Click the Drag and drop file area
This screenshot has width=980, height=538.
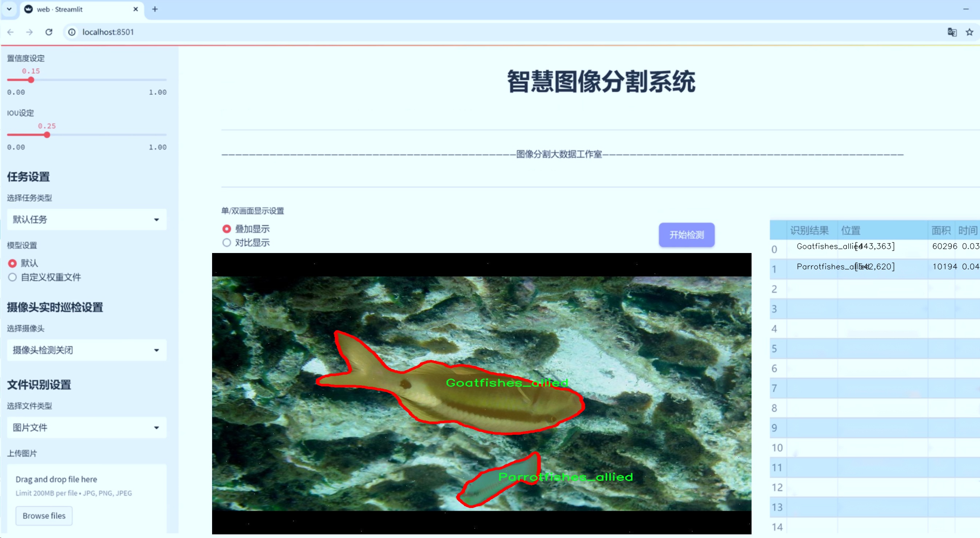coord(87,498)
